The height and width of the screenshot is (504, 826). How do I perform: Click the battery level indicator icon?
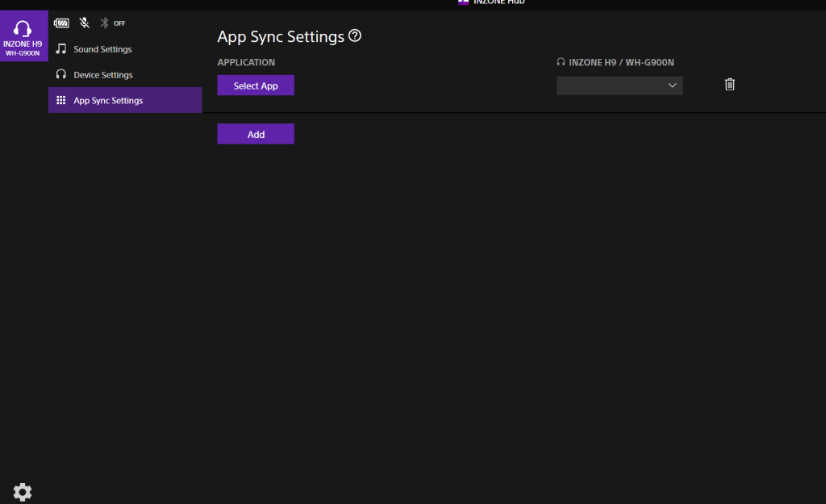61,23
